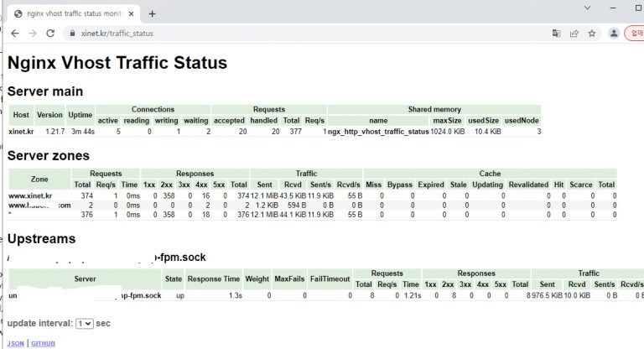
Task: Click the Server zones heading
Action: tap(50, 154)
